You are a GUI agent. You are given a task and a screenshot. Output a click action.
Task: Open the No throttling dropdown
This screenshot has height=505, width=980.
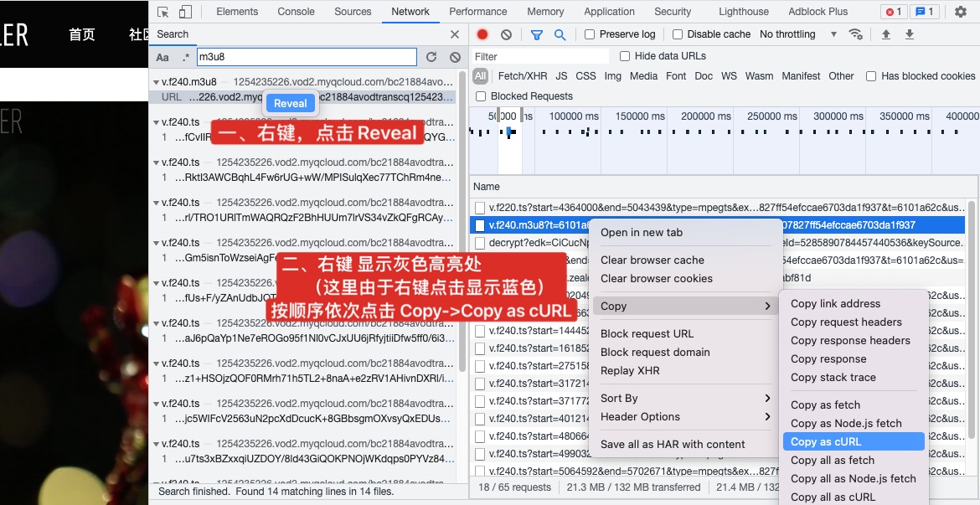click(x=798, y=34)
